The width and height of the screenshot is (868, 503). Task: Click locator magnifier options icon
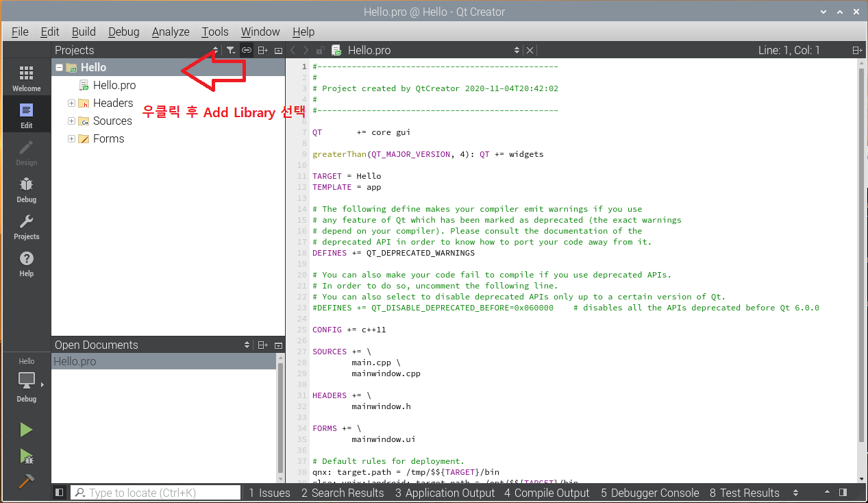(81, 493)
